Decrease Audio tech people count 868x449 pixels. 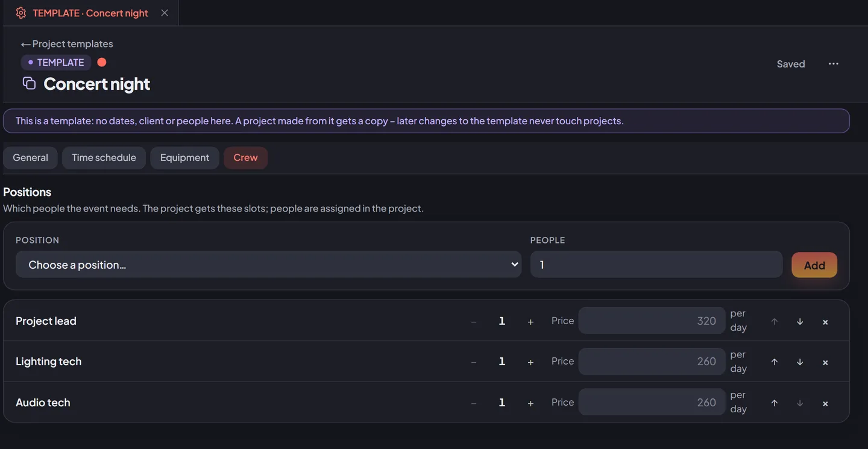(474, 403)
